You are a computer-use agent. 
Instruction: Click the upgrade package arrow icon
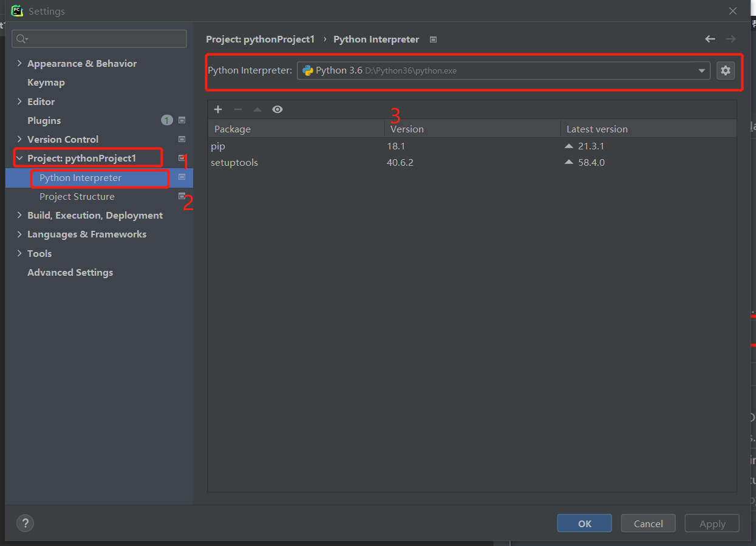point(257,109)
